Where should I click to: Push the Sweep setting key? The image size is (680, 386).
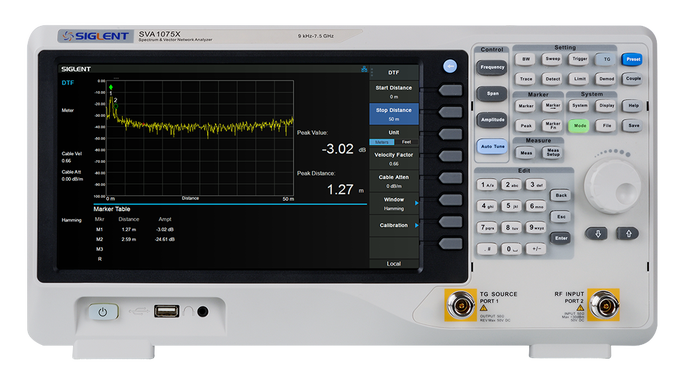pyautogui.click(x=552, y=59)
